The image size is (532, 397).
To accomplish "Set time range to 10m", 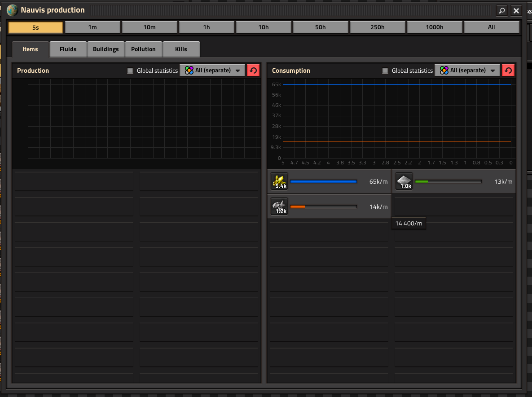I will (x=149, y=27).
